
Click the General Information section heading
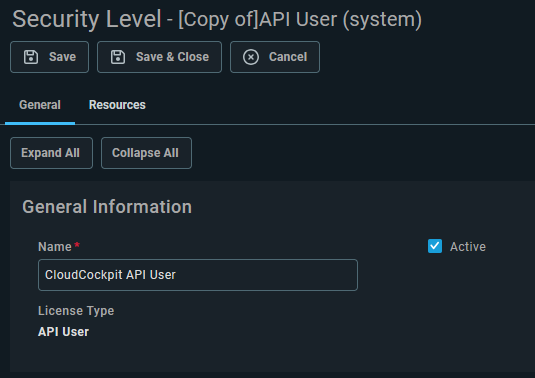[107, 207]
